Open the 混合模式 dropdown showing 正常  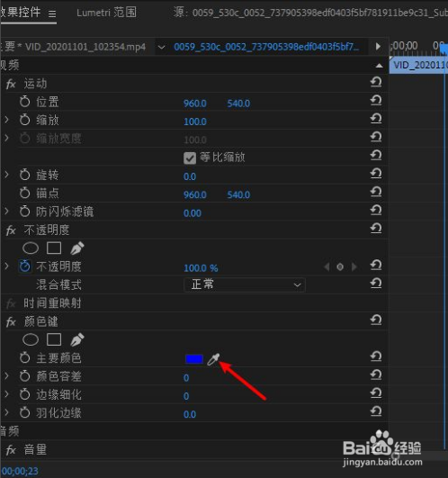(245, 285)
